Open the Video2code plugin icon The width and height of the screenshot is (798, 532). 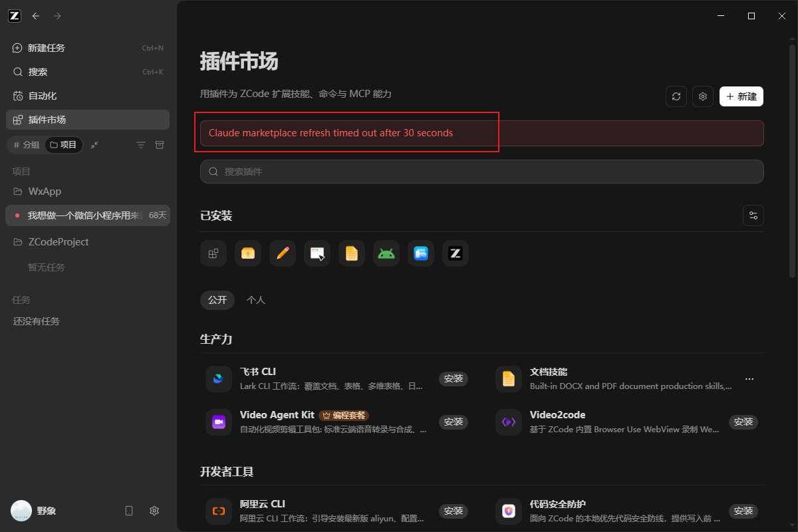point(509,422)
